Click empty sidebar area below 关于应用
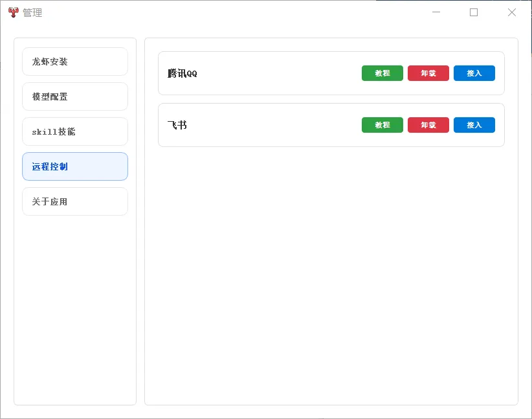532x419 pixels. [75, 309]
